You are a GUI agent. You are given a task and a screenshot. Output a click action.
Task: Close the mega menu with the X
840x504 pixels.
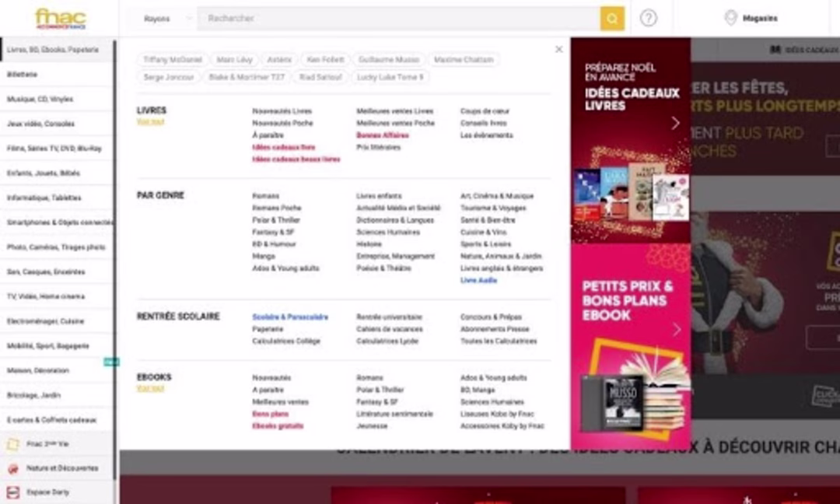click(x=558, y=49)
